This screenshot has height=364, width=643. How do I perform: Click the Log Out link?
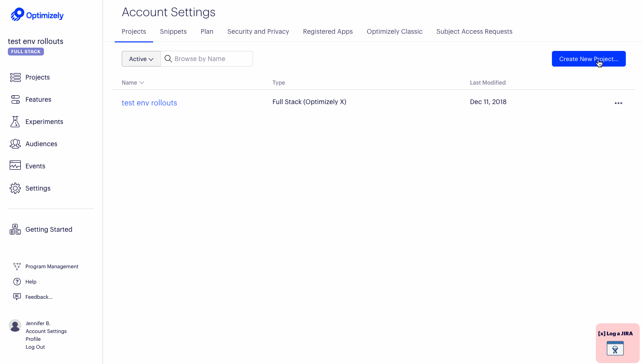point(35,347)
